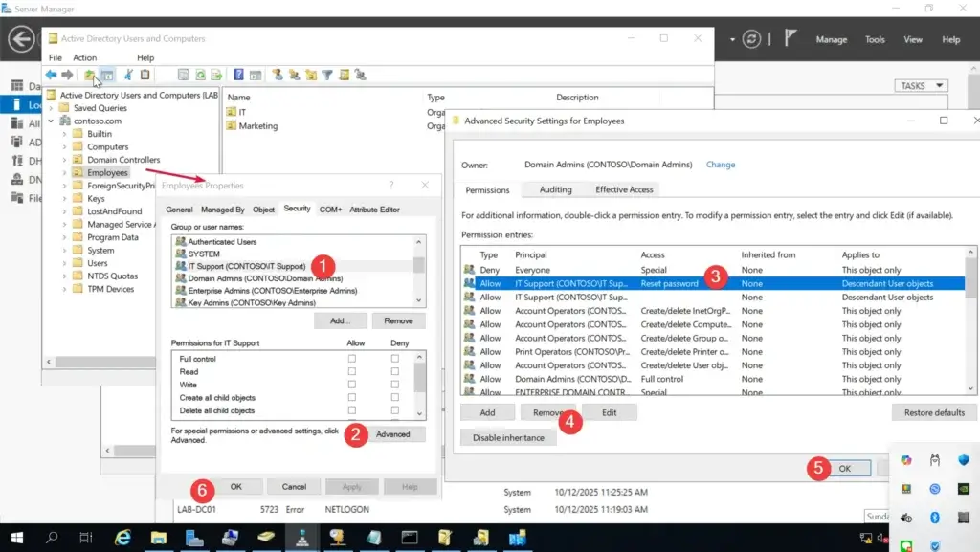Check Allow for Full control permission

click(x=352, y=359)
